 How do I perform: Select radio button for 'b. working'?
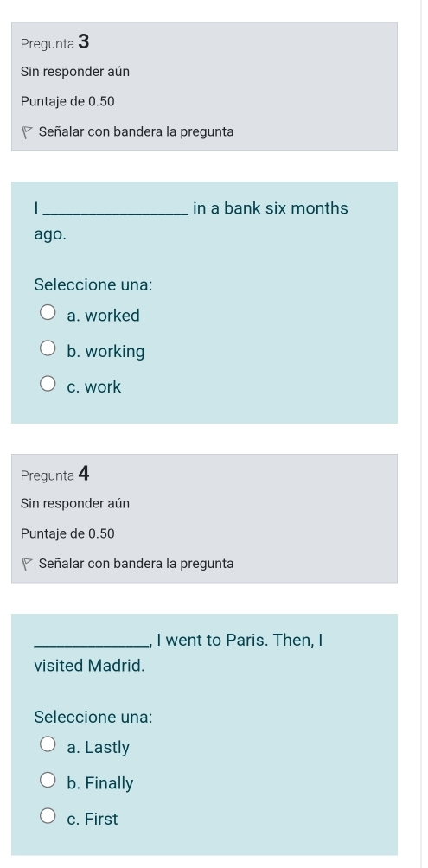(x=48, y=349)
